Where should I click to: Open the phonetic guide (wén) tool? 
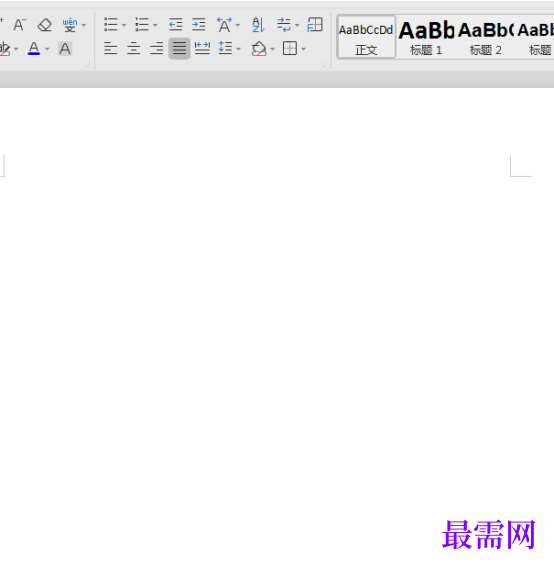pyautogui.click(x=70, y=25)
